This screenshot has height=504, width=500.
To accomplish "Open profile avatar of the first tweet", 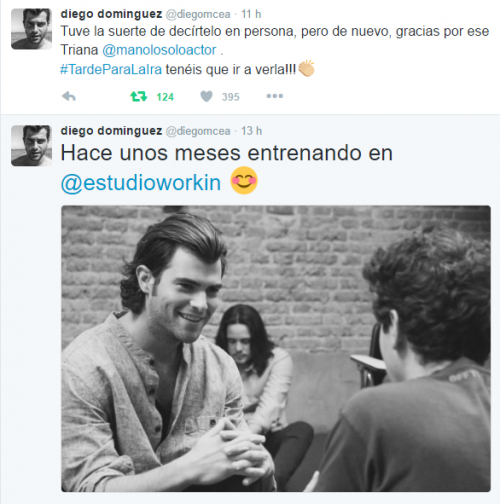I will click(x=31, y=29).
